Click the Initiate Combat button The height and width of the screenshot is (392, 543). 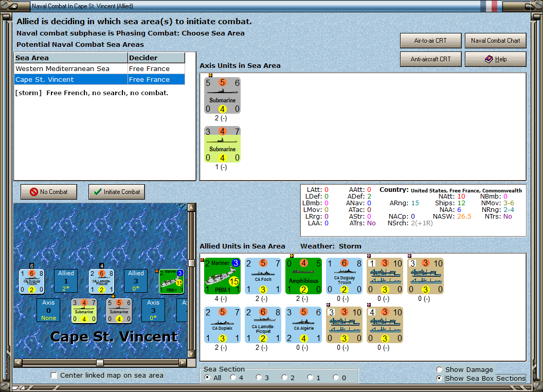117,192
